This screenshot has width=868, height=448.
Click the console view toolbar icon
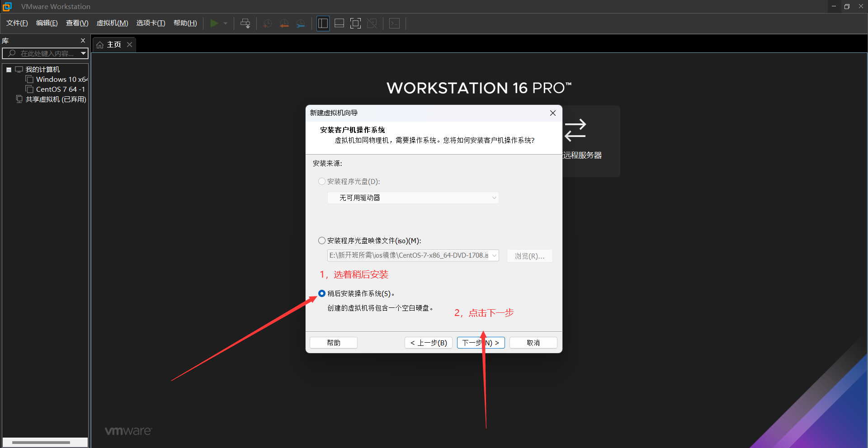click(394, 24)
